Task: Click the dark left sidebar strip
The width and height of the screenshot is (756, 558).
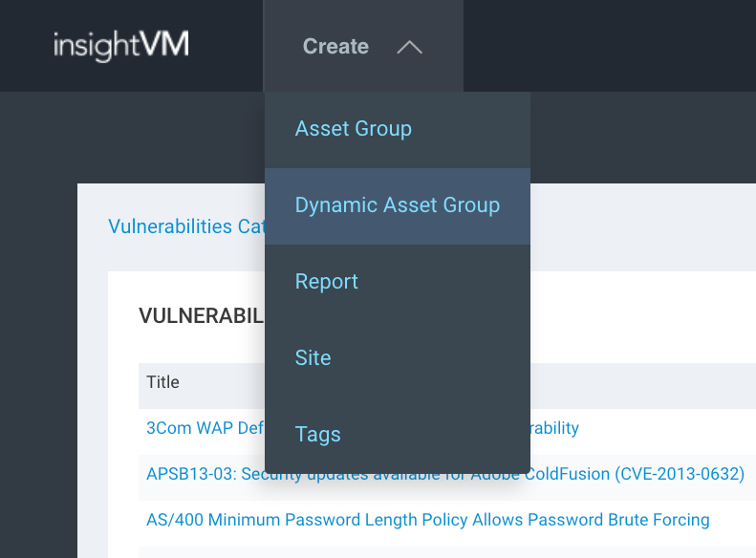Action: (x=38, y=382)
